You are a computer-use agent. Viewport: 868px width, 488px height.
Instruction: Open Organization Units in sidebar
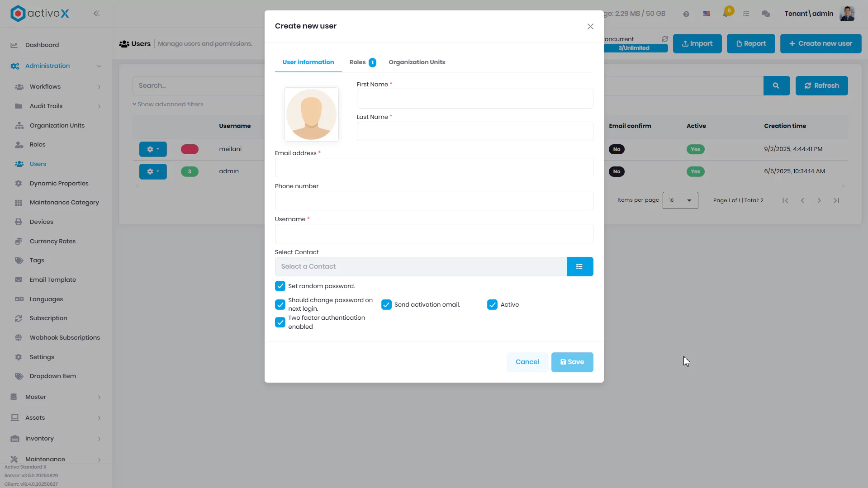(x=56, y=125)
